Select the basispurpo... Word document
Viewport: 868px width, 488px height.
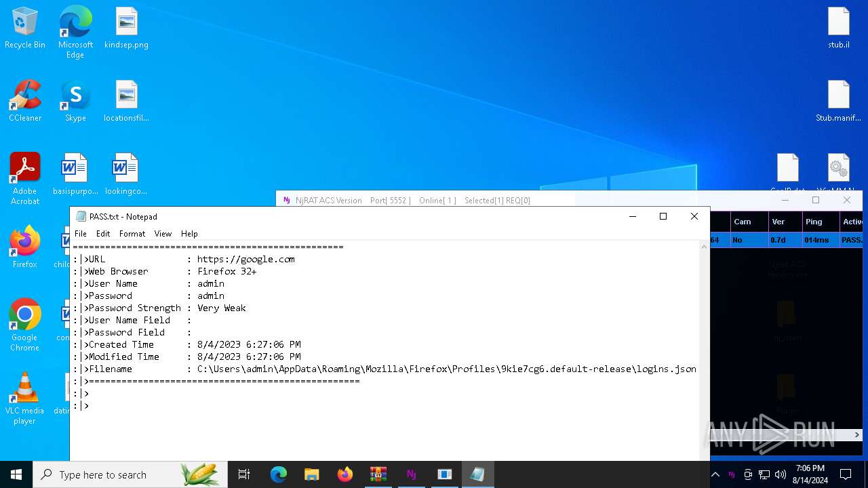[75, 175]
